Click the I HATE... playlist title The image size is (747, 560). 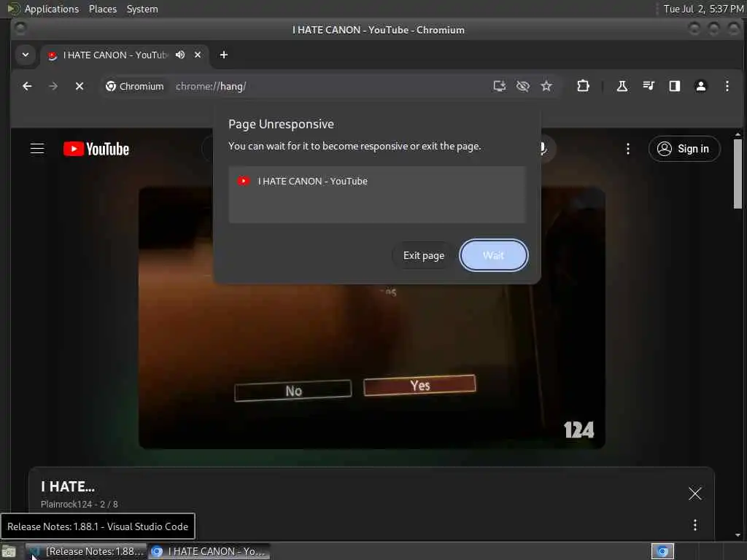pyautogui.click(x=68, y=486)
